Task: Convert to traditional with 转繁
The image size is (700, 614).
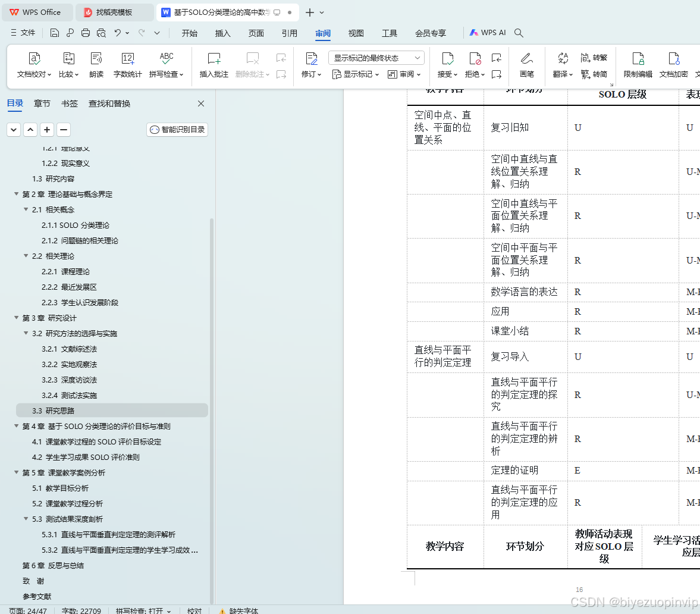Action: [594, 58]
